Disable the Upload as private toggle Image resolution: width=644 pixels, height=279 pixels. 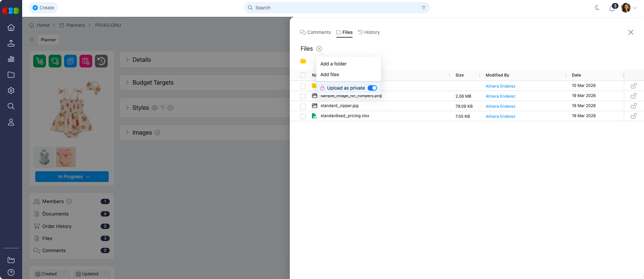tap(372, 88)
